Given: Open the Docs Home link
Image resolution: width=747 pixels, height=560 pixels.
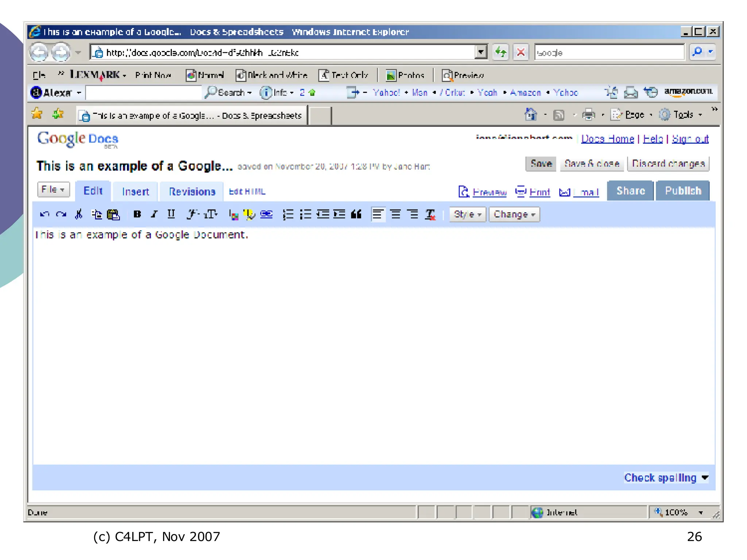Looking at the screenshot, I should click(607, 139).
